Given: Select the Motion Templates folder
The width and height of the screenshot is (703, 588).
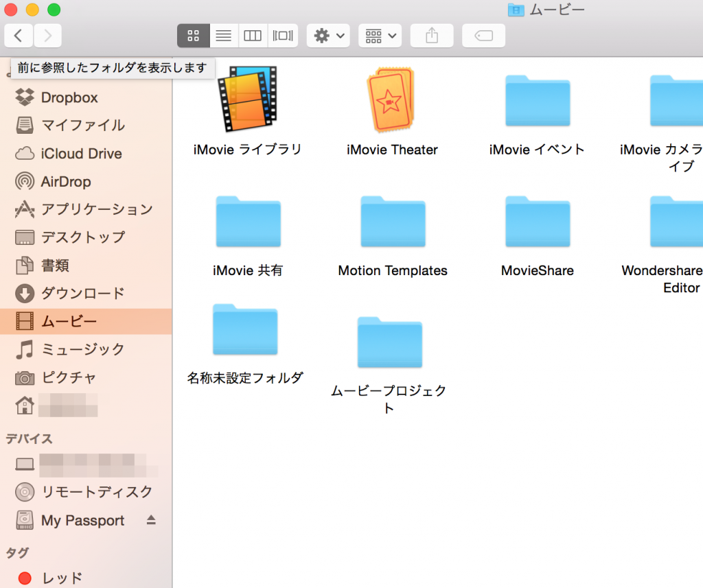Looking at the screenshot, I should click(x=393, y=223).
